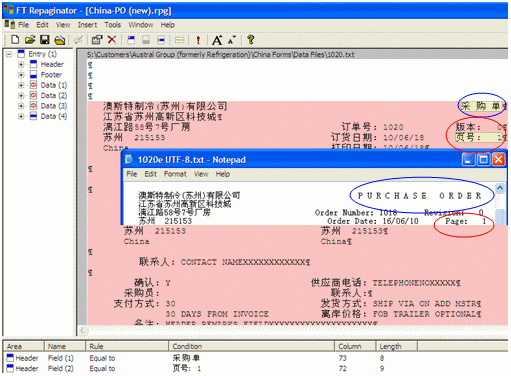
Task: Open the Insert menu
Action: pyautogui.click(x=87, y=25)
